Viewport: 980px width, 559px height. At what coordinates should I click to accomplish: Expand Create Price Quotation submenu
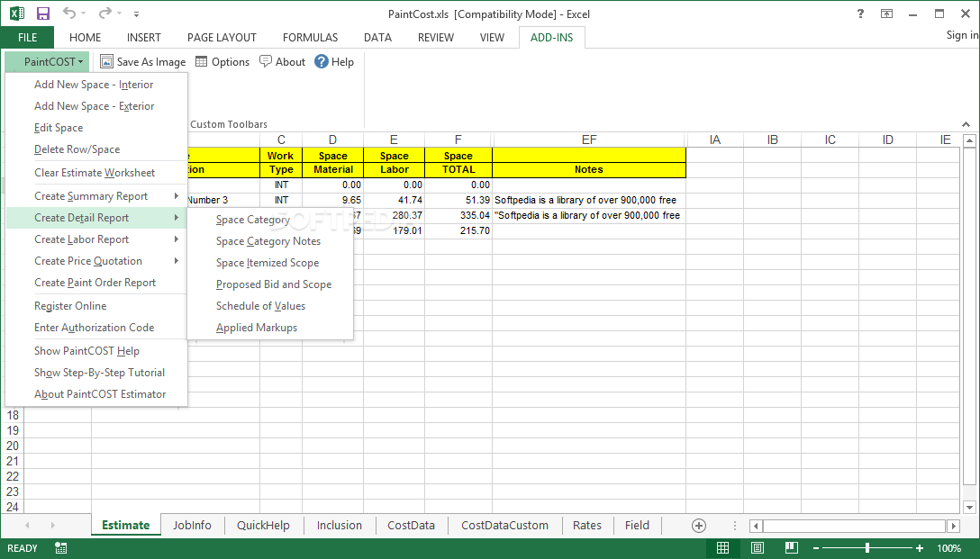(x=96, y=261)
